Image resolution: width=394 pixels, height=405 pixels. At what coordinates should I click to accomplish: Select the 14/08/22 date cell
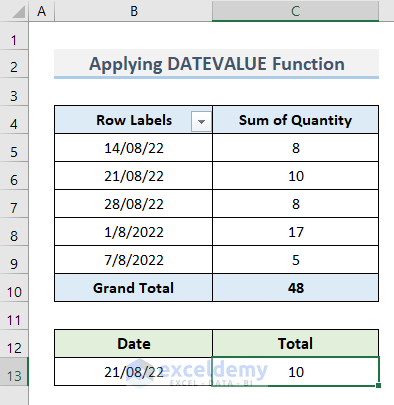click(133, 148)
